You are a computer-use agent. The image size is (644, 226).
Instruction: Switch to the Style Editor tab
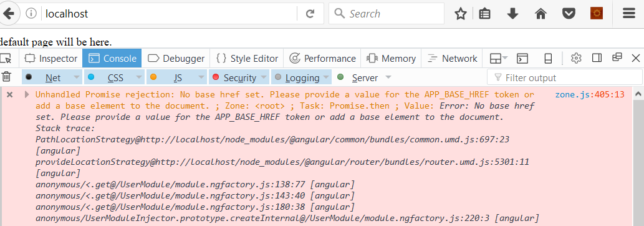coord(246,59)
